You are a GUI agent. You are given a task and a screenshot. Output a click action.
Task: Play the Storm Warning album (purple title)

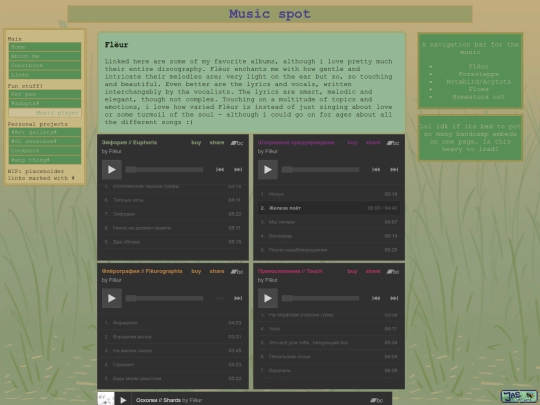(268, 169)
